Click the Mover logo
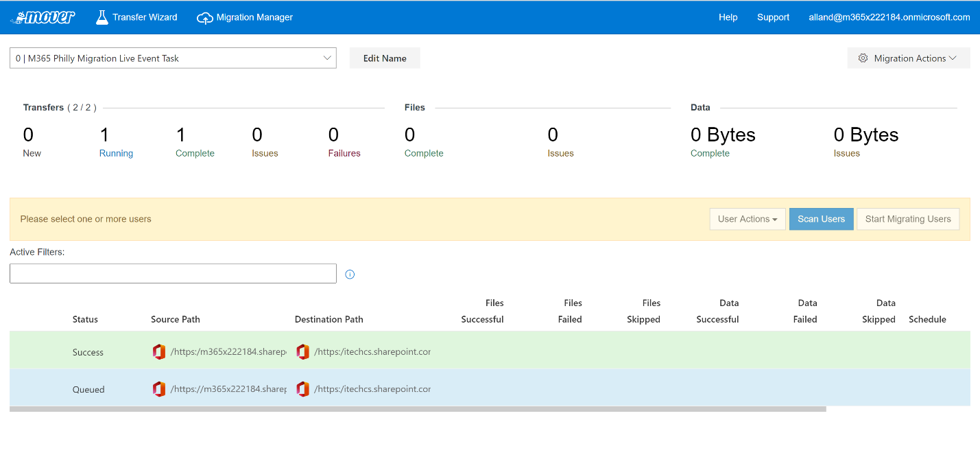Screen dimensions: 980x466 tap(43, 17)
